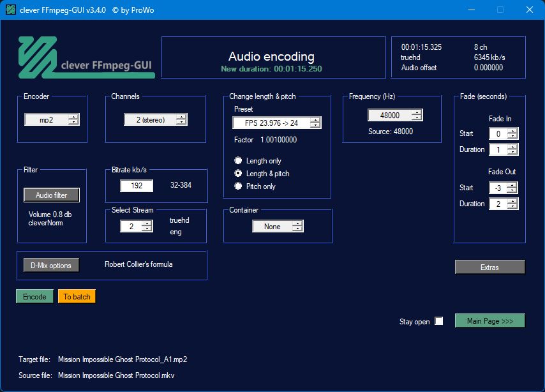Click up arrow of Preset spinner

point(315,120)
